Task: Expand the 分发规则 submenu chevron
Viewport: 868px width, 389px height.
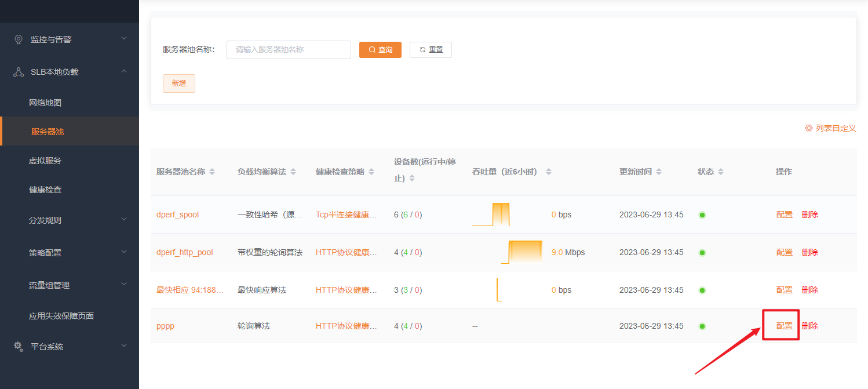Action: pyautogui.click(x=124, y=220)
